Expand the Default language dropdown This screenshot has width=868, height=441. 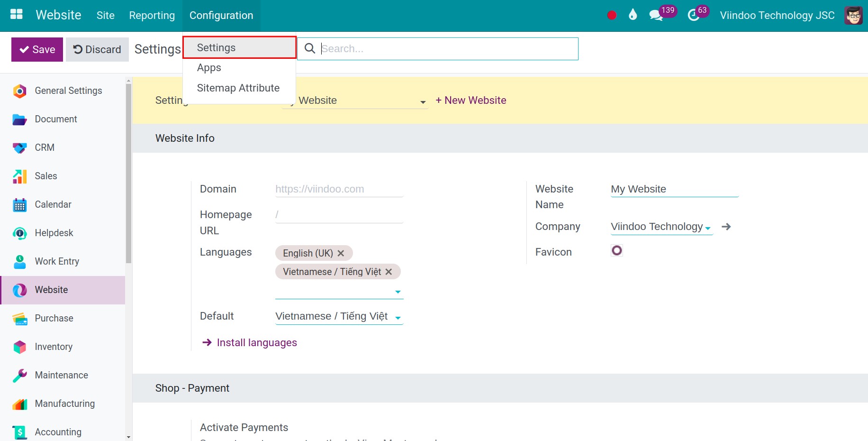(x=398, y=317)
